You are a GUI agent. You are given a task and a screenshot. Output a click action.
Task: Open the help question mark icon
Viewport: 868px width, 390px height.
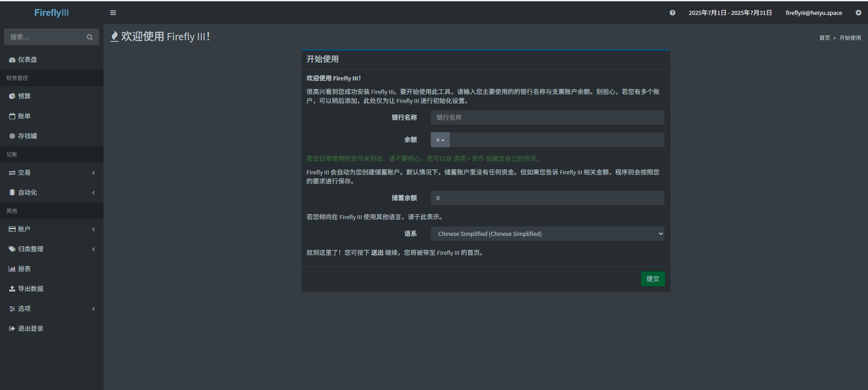[x=673, y=13]
